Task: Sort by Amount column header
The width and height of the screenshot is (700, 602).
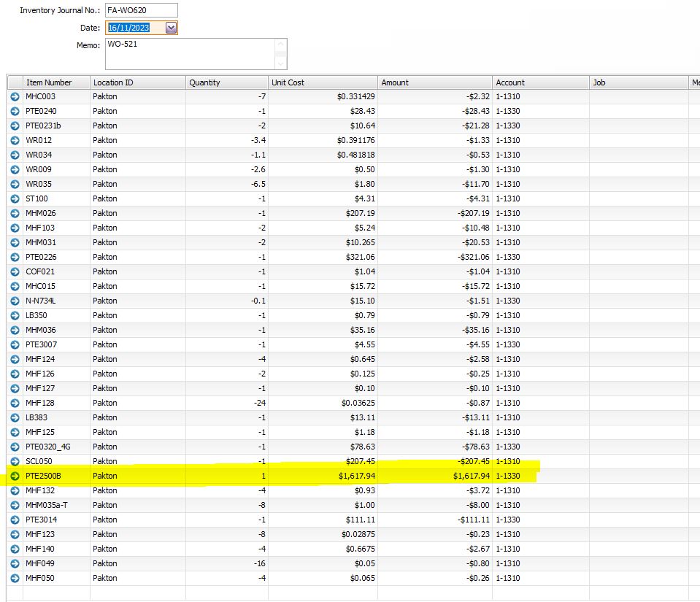Action: [435, 82]
